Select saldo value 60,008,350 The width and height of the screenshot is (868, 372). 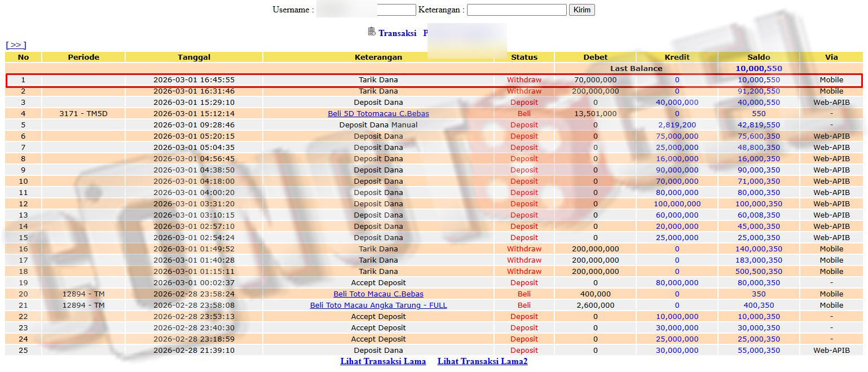pyautogui.click(x=759, y=215)
